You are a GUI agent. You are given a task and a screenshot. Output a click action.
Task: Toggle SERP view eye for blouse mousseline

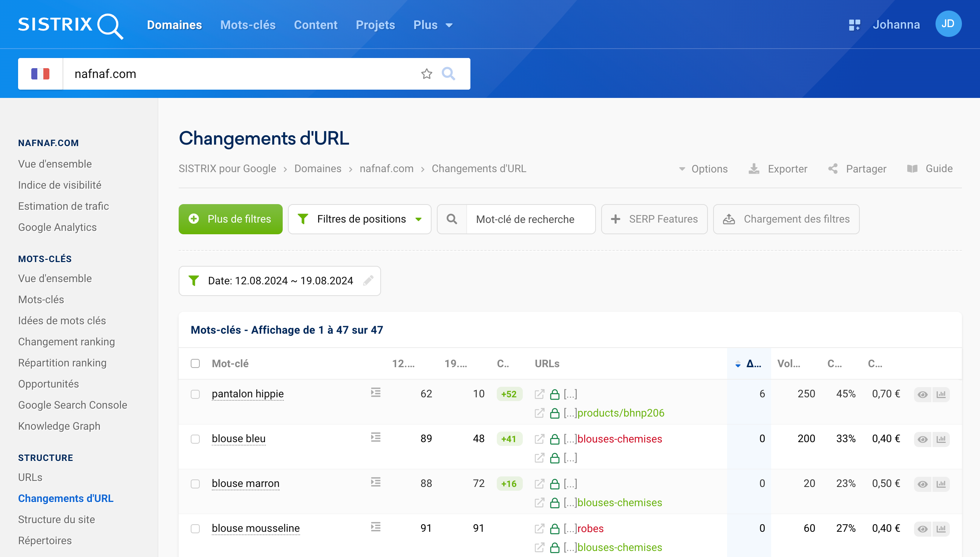(923, 529)
